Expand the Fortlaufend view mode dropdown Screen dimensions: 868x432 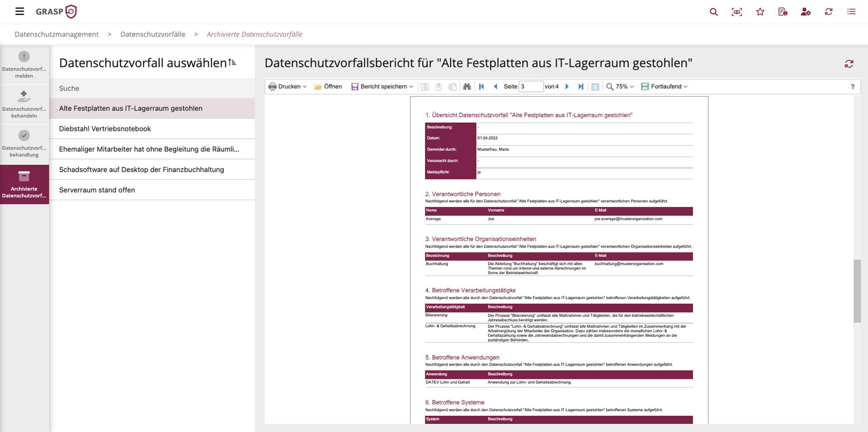(x=665, y=87)
